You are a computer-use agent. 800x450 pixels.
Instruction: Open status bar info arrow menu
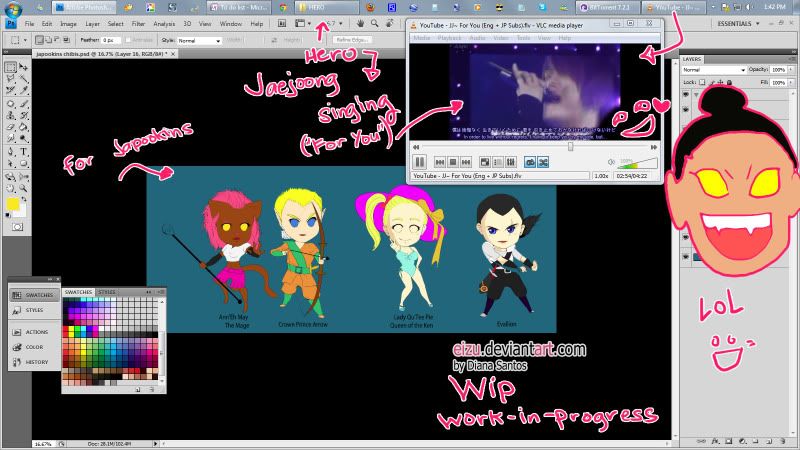tap(156, 444)
